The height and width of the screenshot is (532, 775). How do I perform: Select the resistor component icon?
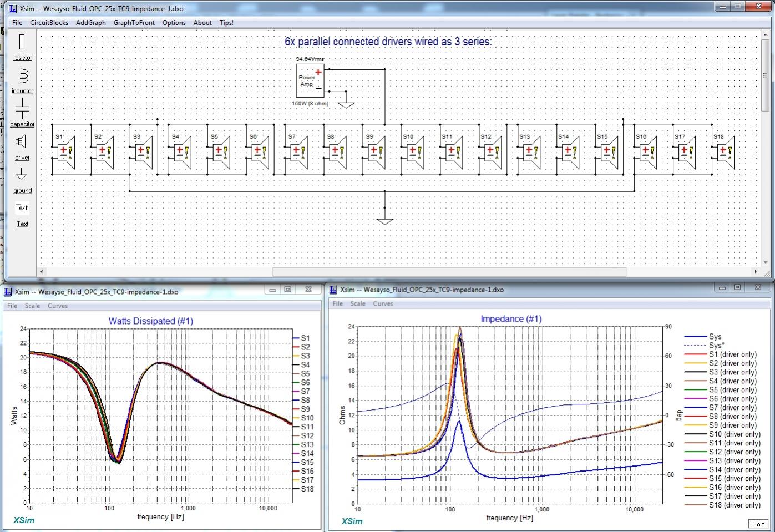point(22,42)
